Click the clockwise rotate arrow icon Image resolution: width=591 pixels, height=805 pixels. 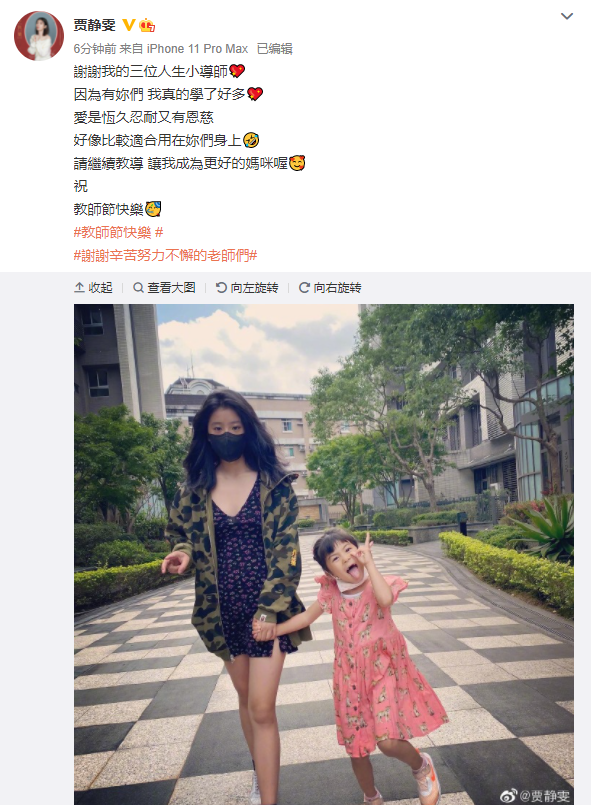[x=304, y=288]
